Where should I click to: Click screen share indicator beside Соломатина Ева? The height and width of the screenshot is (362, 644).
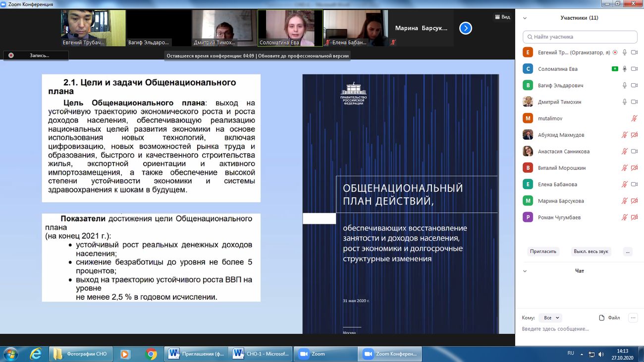[615, 69]
